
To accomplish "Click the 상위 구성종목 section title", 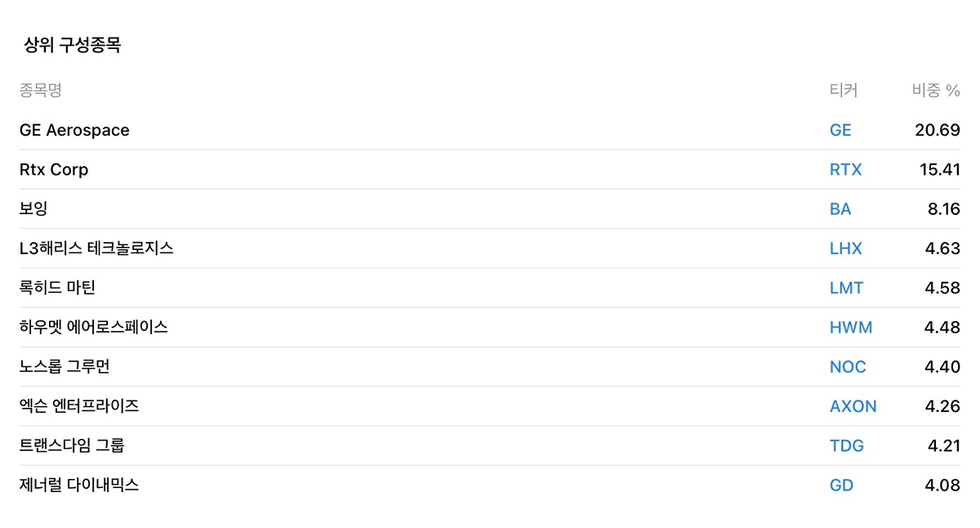I will point(72,45).
